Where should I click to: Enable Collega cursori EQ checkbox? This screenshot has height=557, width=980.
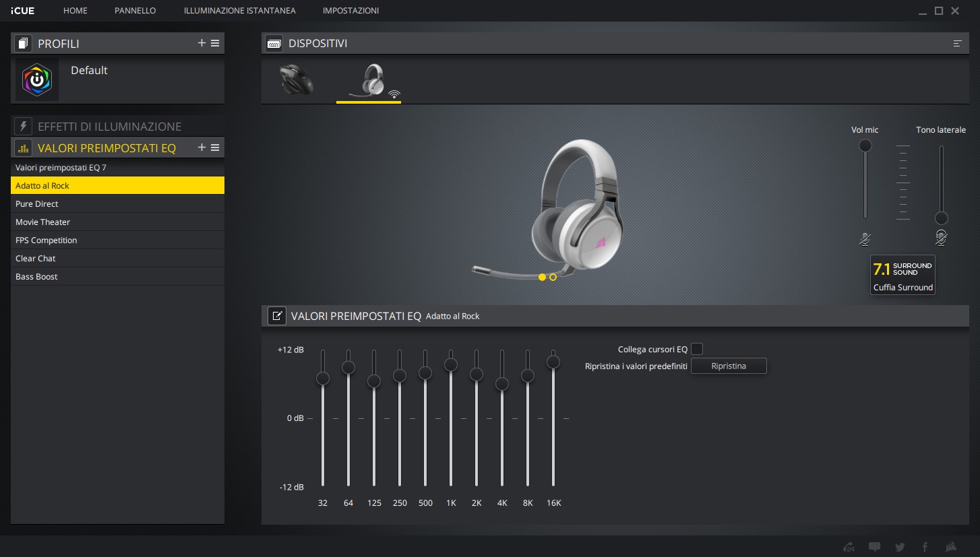[x=697, y=349]
